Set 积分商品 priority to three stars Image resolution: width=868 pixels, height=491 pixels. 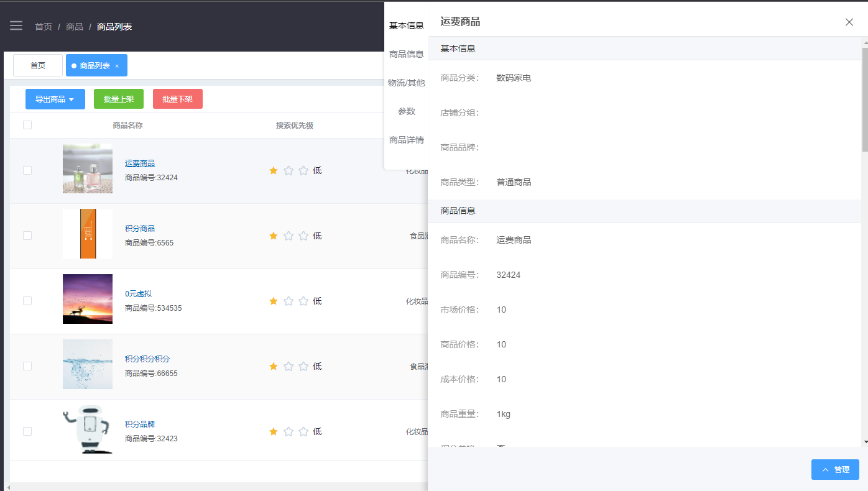coord(303,236)
